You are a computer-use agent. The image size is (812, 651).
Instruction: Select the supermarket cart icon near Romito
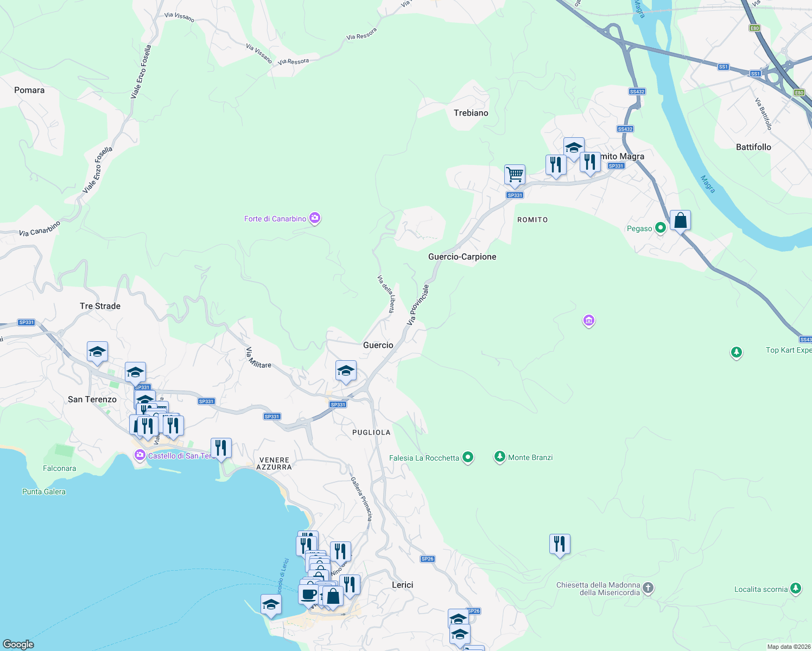[x=514, y=174]
